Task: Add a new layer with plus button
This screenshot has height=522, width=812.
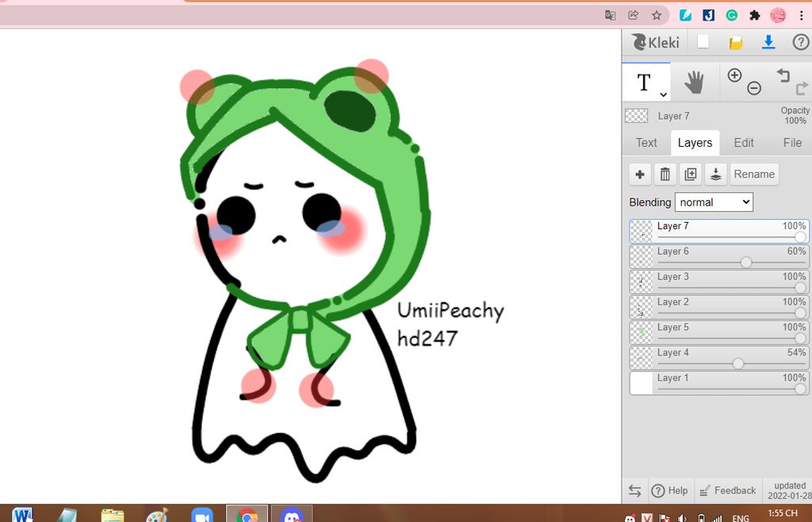Action: [640, 175]
